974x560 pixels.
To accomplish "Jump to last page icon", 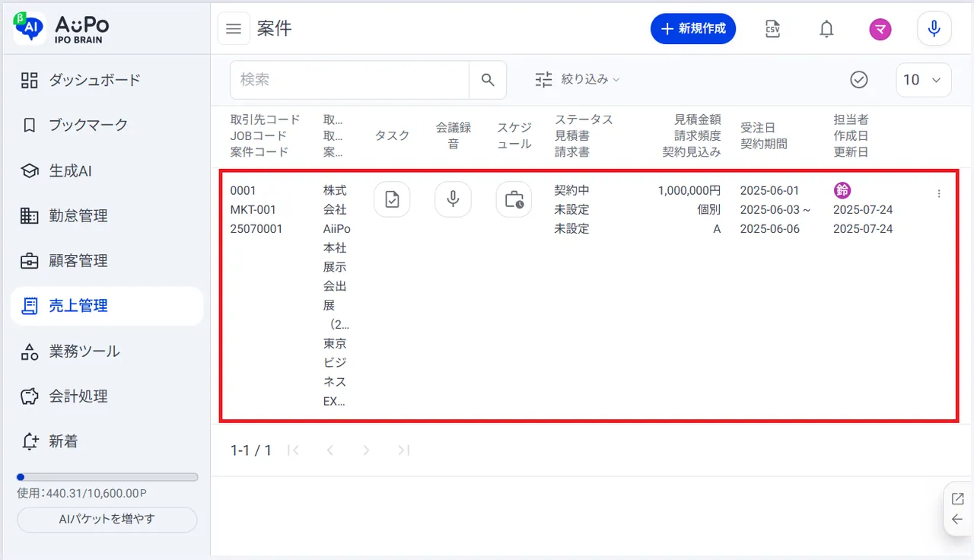I will [x=403, y=450].
